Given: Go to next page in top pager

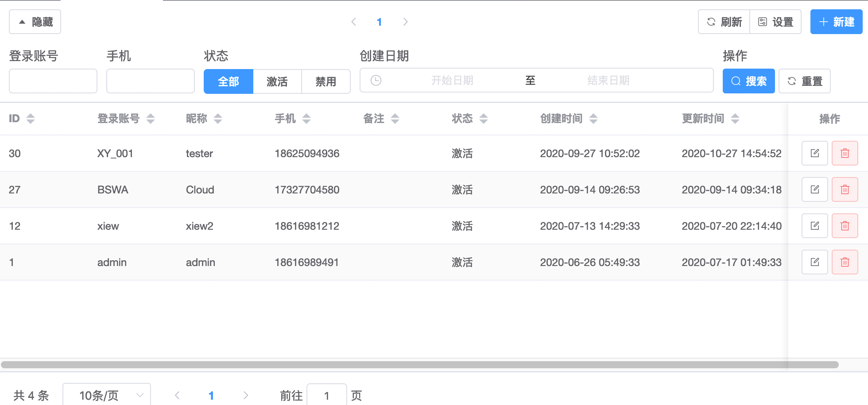Looking at the screenshot, I should [x=405, y=22].
